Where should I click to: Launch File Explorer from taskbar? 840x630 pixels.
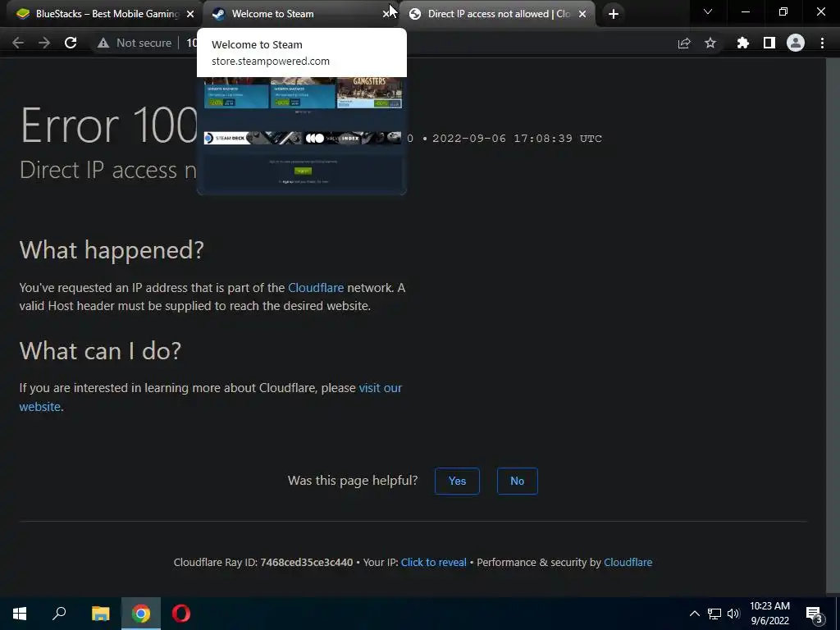100,614
